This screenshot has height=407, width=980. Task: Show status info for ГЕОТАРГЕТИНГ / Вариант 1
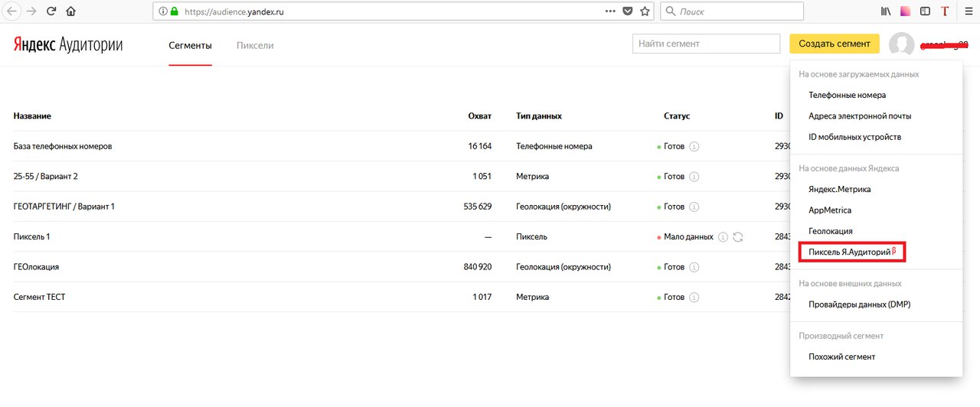pyautogui.click(x=694, y=207)
